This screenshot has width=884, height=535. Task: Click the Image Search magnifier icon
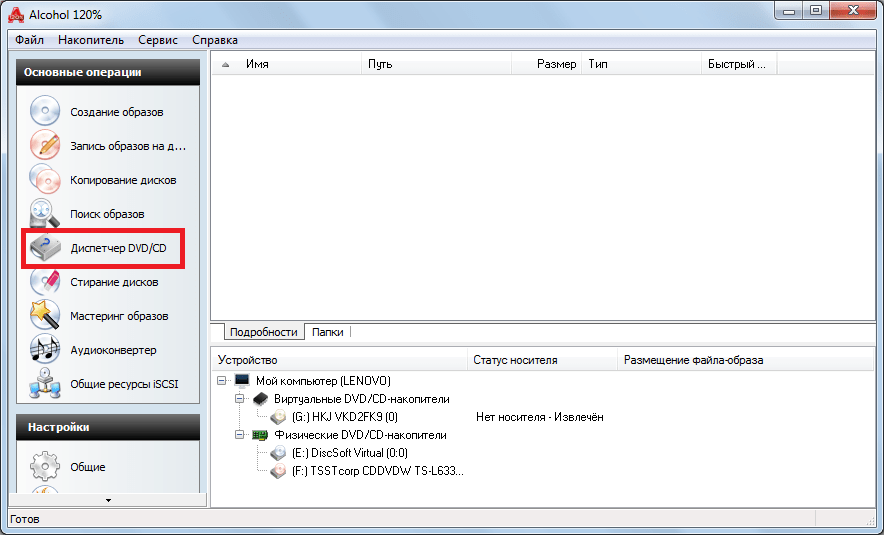[45, 213]
